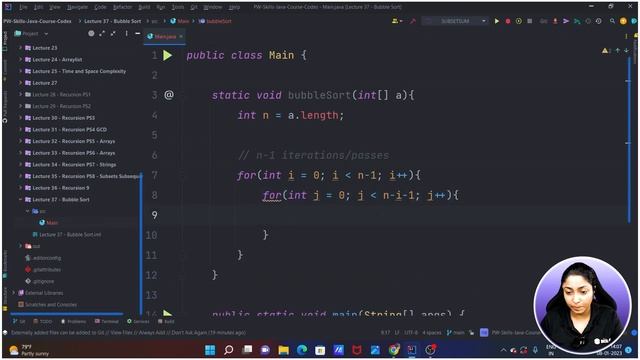Click the Git push arrow icon

click(566, 21)
